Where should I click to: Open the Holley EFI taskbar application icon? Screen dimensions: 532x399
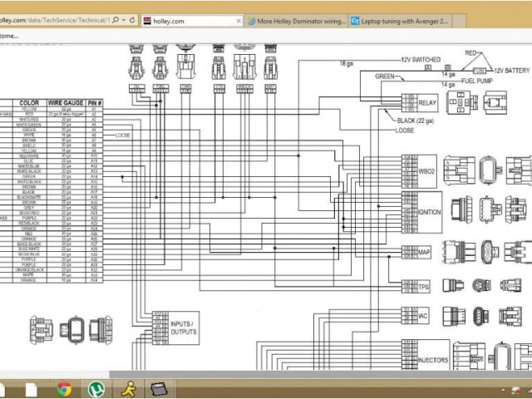pos(158,388)
